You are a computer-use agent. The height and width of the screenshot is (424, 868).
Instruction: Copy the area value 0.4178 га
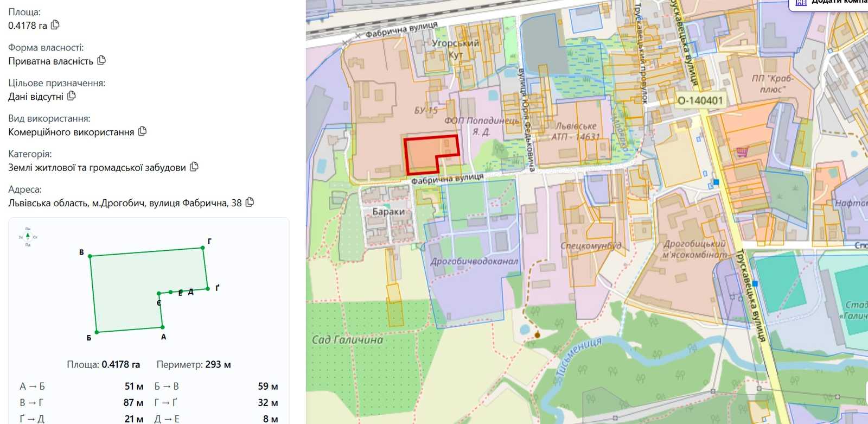click(55, 25)
